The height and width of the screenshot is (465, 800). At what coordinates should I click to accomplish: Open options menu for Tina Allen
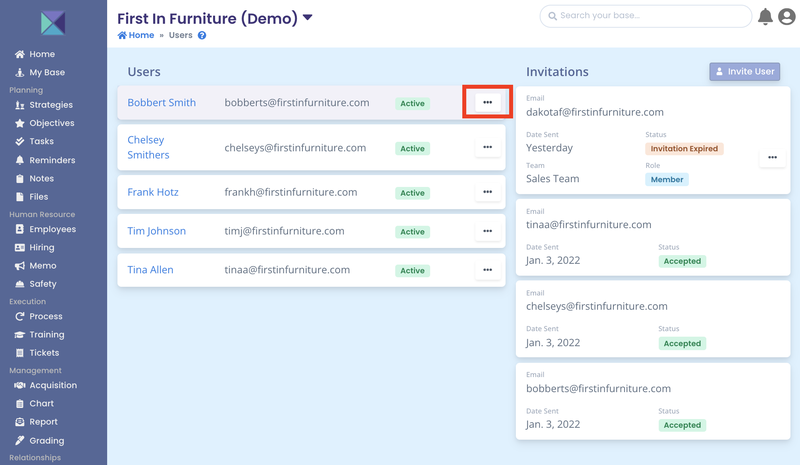pos(487,270)
